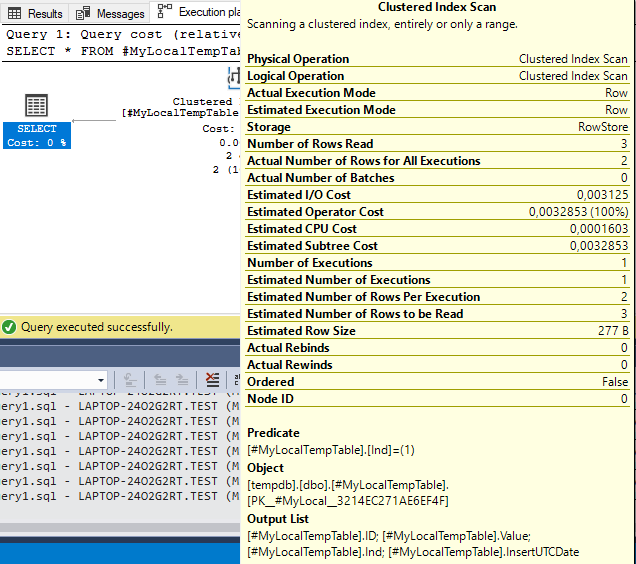Image resolution: width=636 pixels, height=564 pixels.
Task: Go to the next message in output
Action: (182, 380)
